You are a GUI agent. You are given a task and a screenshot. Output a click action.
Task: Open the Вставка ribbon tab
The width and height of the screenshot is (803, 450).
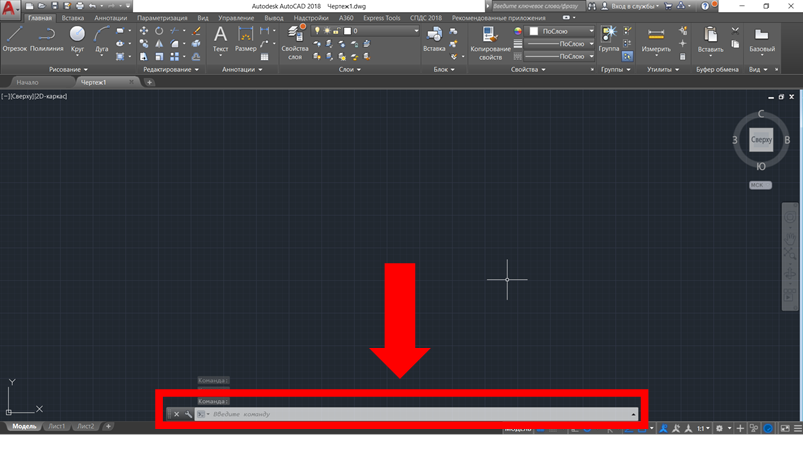click(x=73, y=18)
